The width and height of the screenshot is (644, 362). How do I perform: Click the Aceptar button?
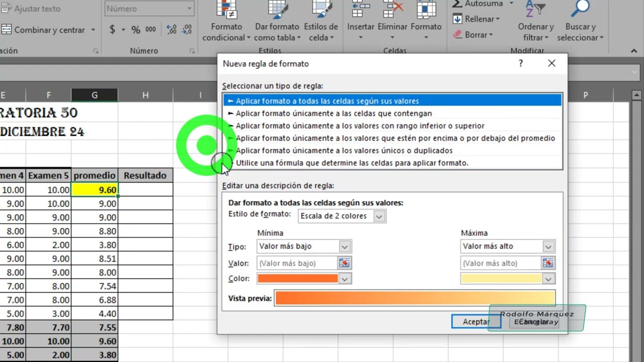476,322
